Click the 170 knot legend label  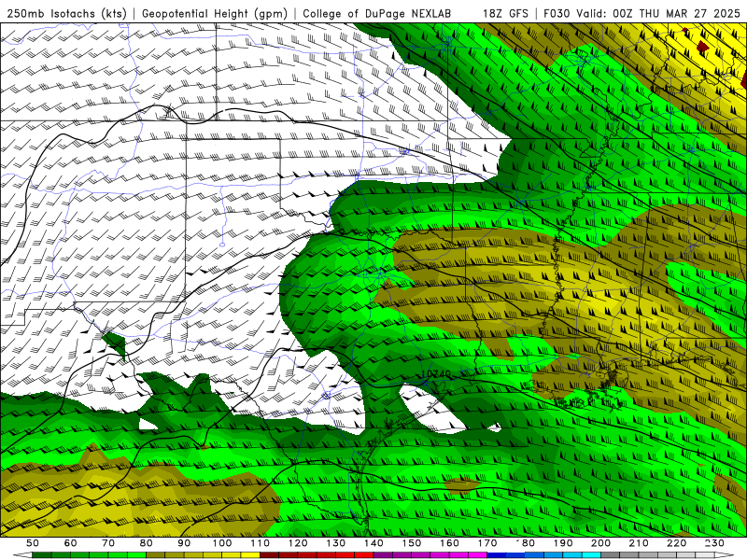[x=487, y=543]
